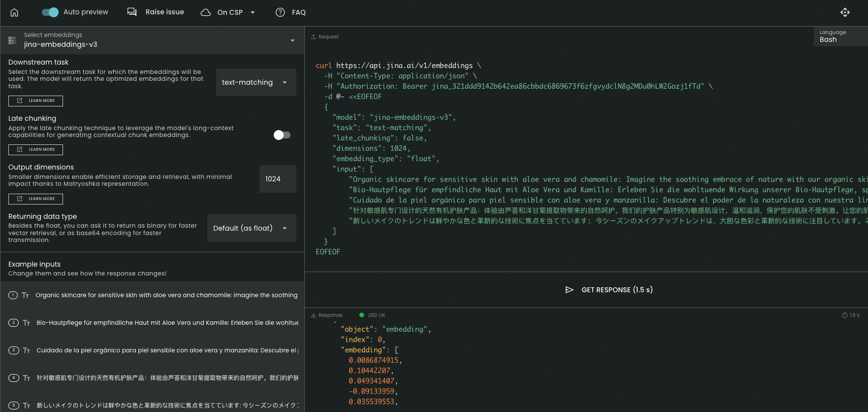The height and width of the screenshot is (412, 868).
Task: Click the 1.5 s timer icon
Action: (x=845, y=315)
